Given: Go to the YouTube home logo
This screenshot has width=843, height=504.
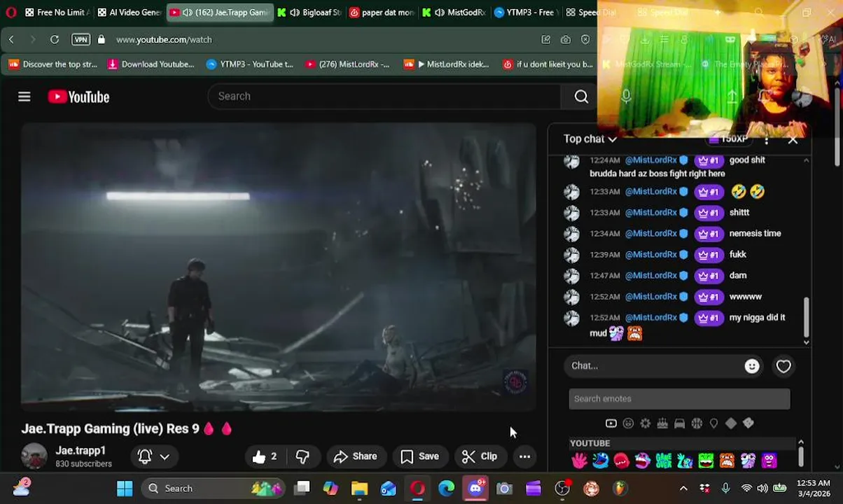Looking at the screenshot, I should pos(78,97).
